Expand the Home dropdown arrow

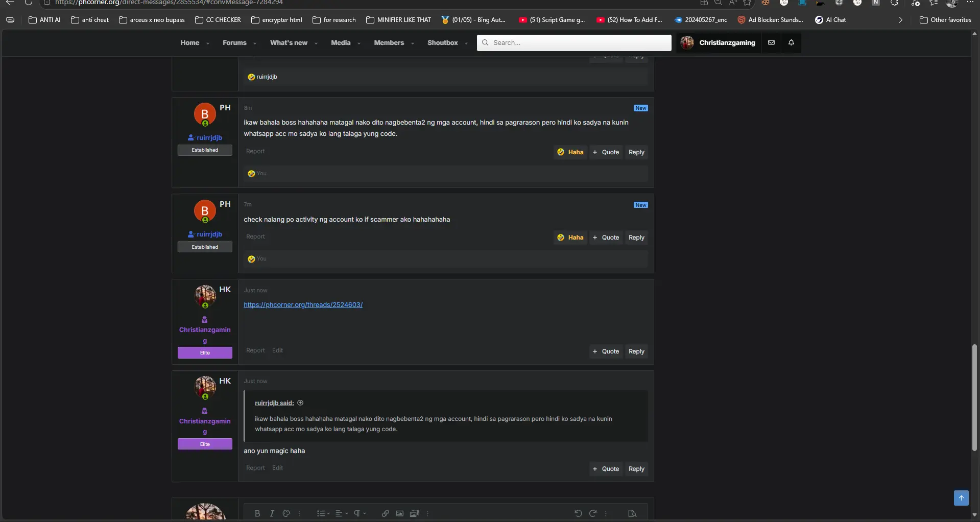click(208, 43)
